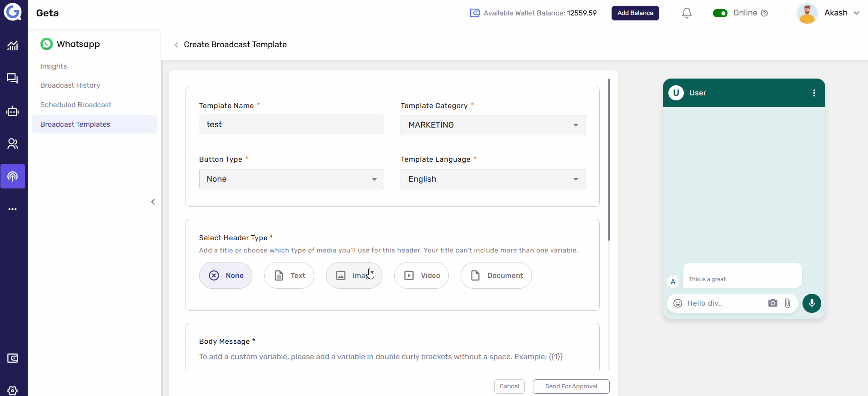This screenshot has height=396, width=868.
Task: Click the notification bell icon
Action: (687, 13)
